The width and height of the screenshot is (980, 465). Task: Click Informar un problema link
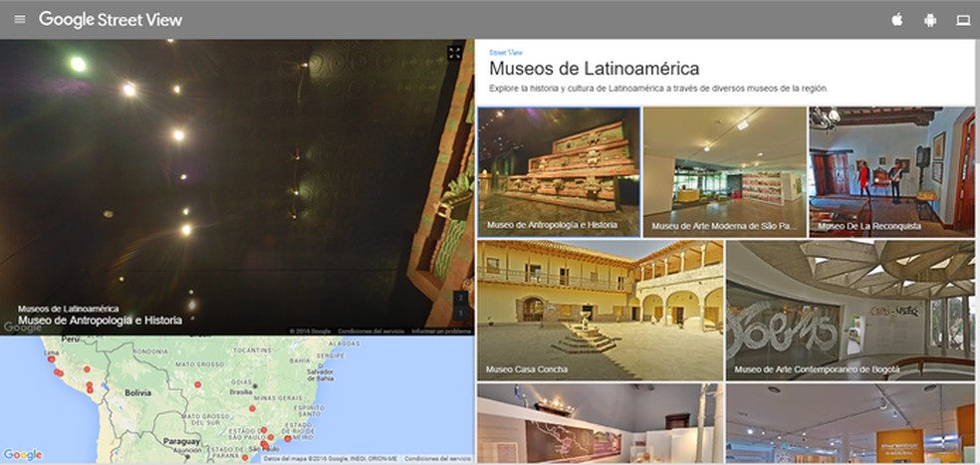[441, 332]
